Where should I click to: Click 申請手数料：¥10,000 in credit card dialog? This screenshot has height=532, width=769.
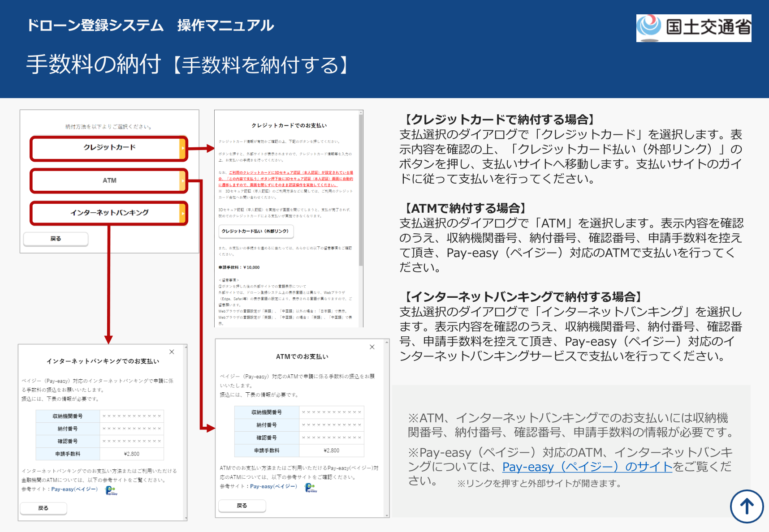[239, 267]
